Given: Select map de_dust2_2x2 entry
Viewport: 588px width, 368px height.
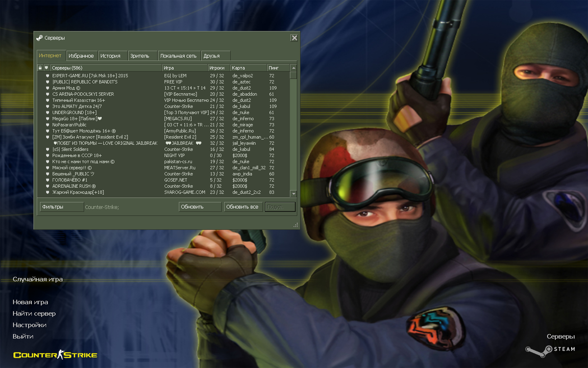Looking at the screenshot, I should pos(246,192).
